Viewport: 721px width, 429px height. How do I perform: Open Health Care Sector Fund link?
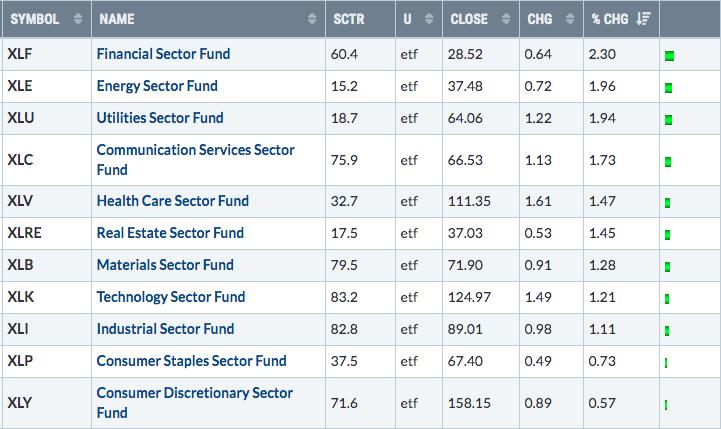172,201
